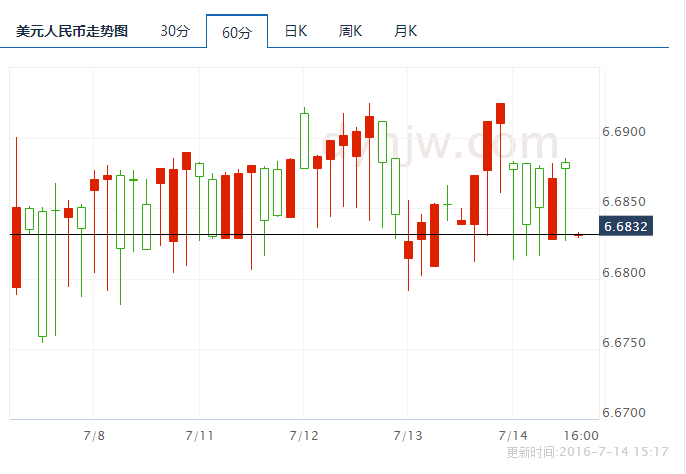Open the 周K weekly chart tab
The width and height of the screenshot is (686, 474).
click(x=350, y=31)
